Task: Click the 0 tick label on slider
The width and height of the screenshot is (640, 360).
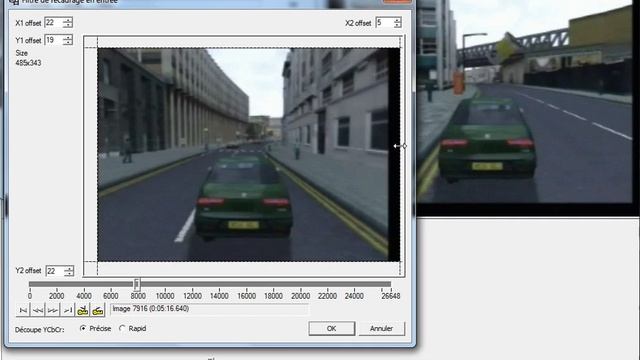Action: tap(30, 296)
